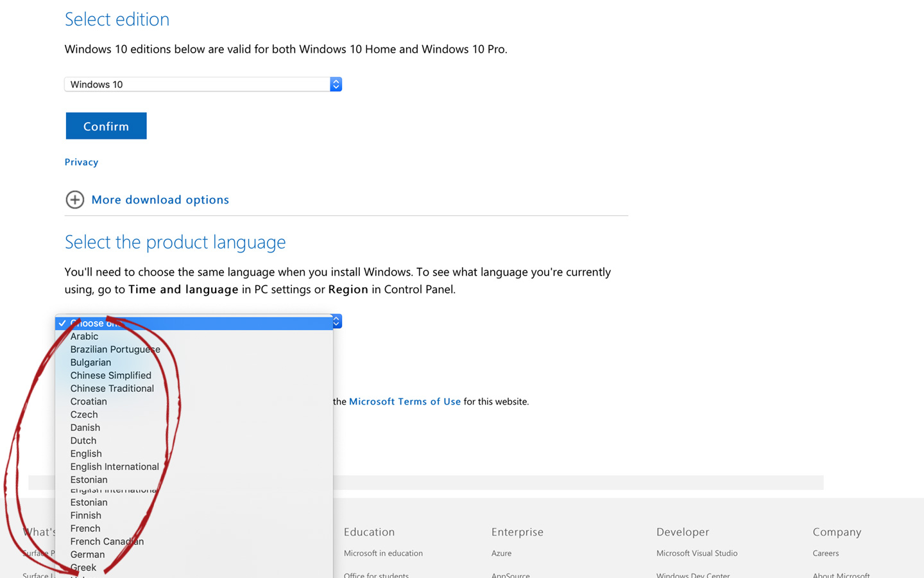This screenshot has height=578, width=924.
Task: Open the Careers footer link
Action: [825, 553]
